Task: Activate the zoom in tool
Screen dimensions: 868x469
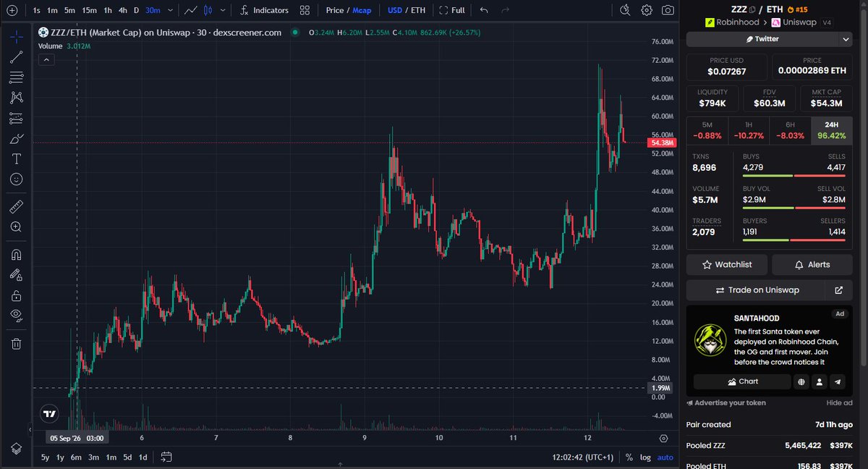Action: click(x=17, y=227)
